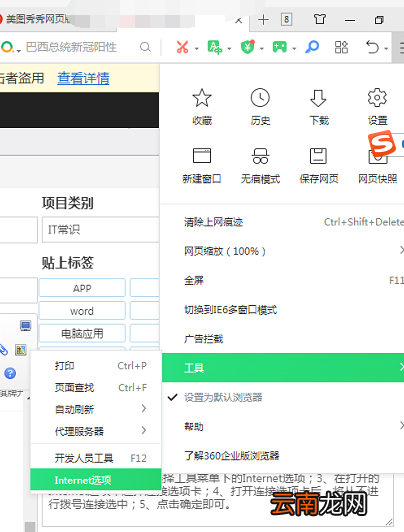Click the insert image icon in editor

[x=21, y=350]
